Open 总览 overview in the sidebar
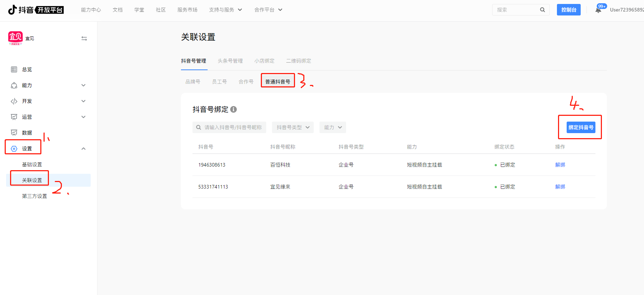This screenshot has width=644, height=295. click(27, 69)
